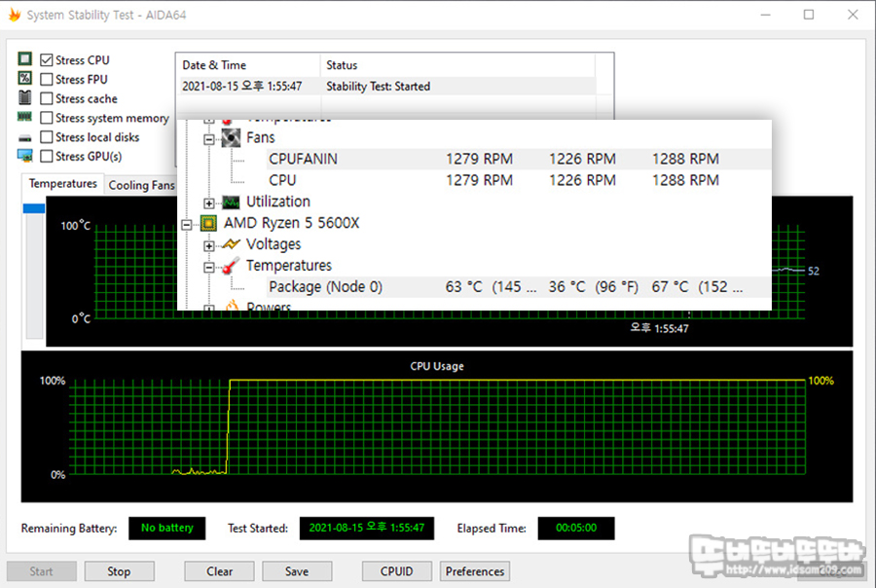Open the CPUID panel
Viewport: 876px width, 588px height.
click(x=397, y=571)
